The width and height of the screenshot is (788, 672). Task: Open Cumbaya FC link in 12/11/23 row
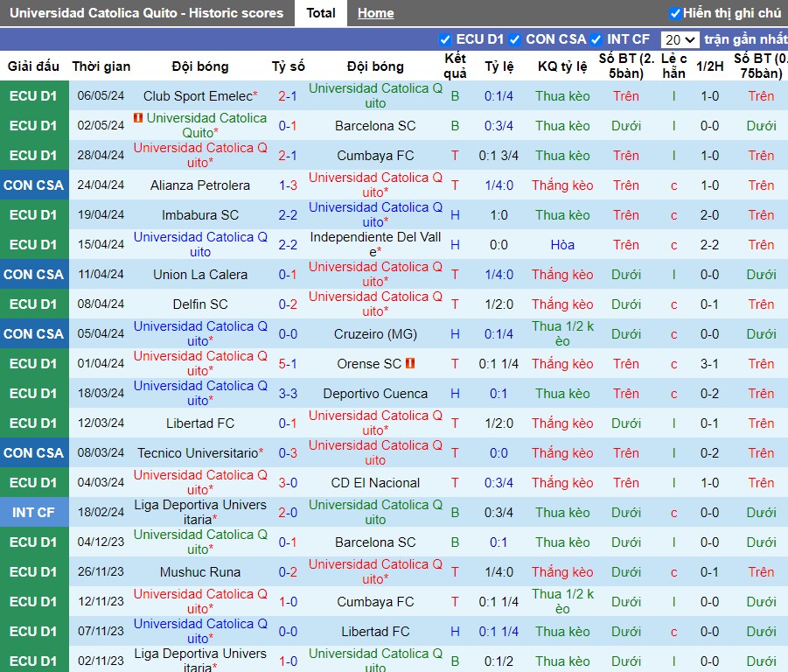375,602
